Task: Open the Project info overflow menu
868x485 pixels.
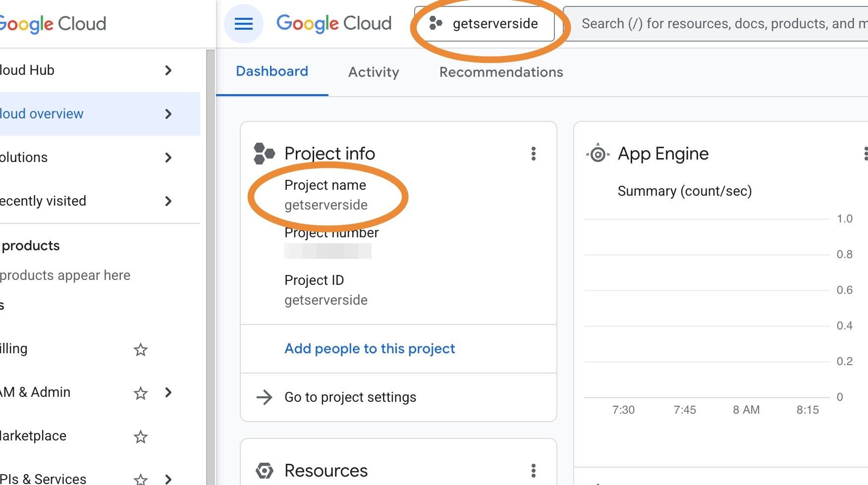Action: tap(534, 154)
